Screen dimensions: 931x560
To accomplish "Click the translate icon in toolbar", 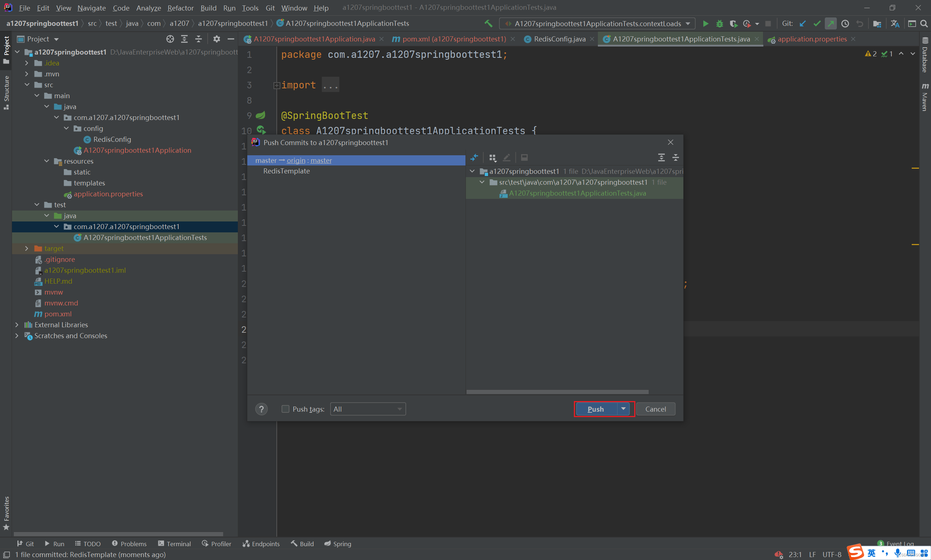I will coord(895,24).
